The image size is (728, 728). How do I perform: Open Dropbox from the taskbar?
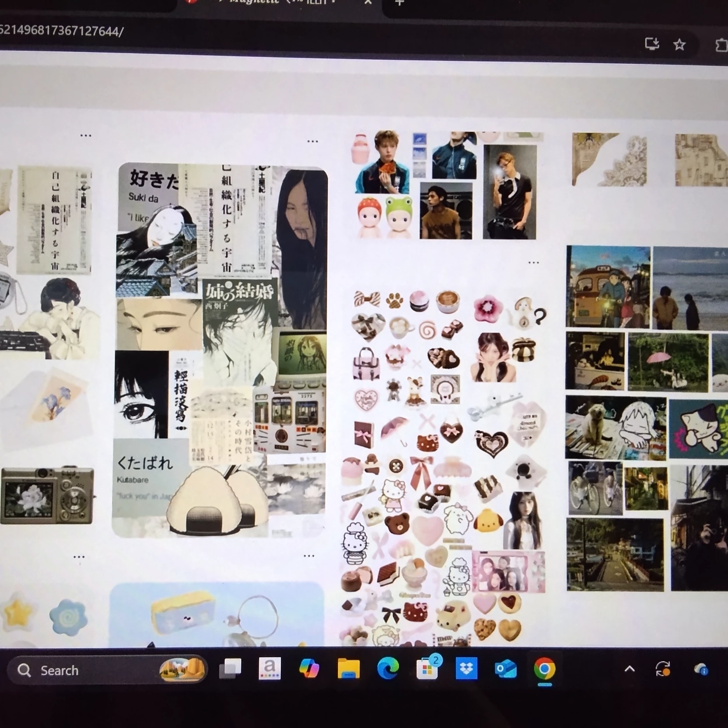click(x=466, y=669)
